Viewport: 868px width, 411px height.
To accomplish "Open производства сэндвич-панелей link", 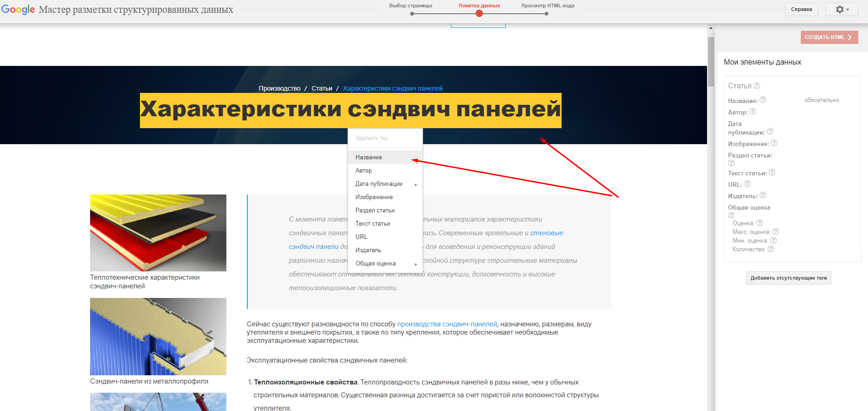I will click(447, 324).
